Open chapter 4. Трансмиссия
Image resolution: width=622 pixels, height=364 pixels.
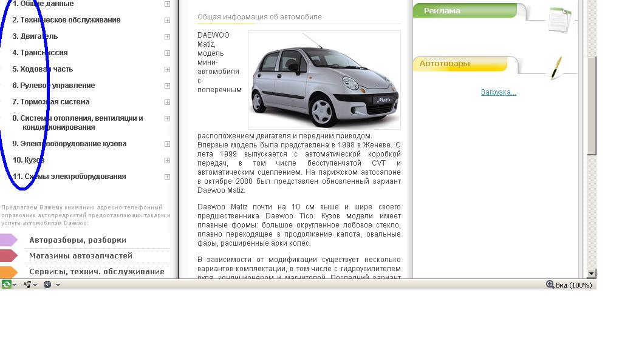click(40, 53)
